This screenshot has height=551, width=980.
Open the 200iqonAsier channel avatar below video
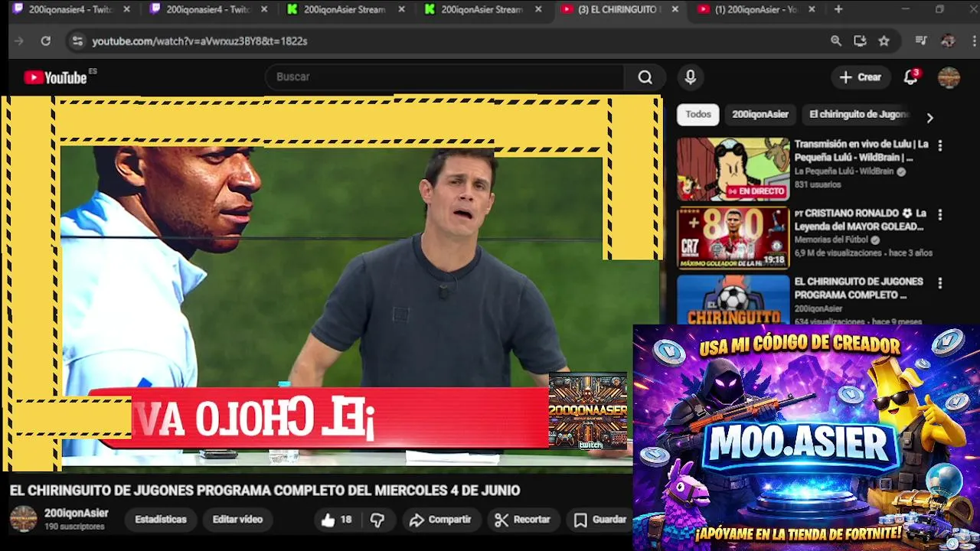coord(23,519)
